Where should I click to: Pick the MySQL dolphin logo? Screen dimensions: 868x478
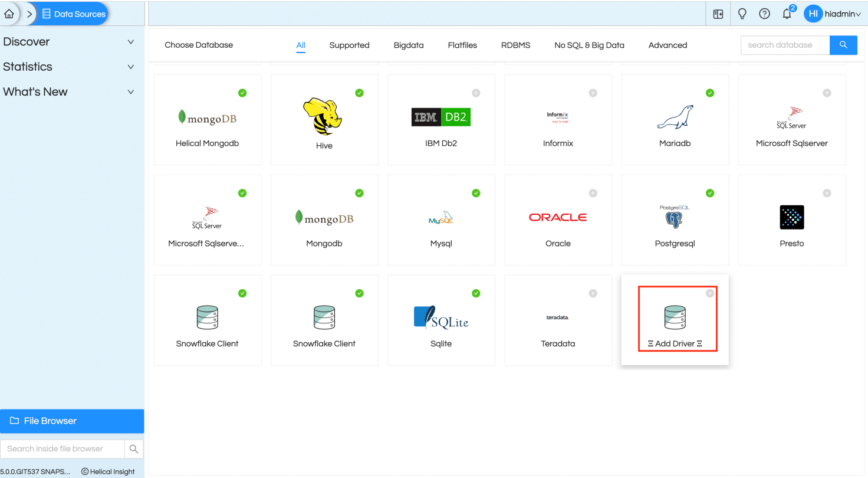(x=441, y=218)
